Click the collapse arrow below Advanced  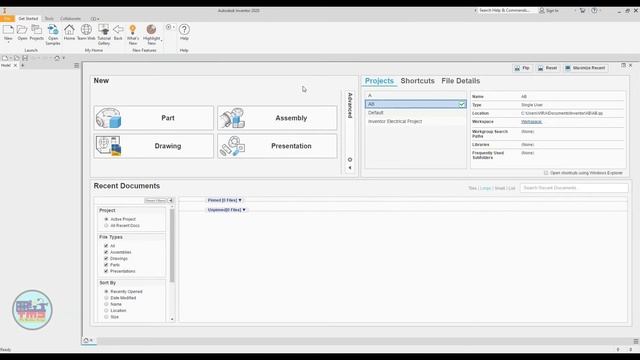click(x=350, y=168)
